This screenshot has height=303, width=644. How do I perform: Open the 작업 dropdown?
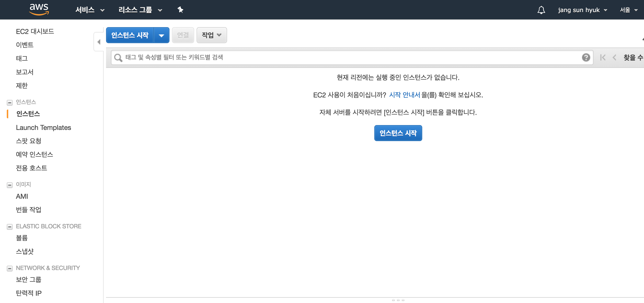[x=212, y=35]
